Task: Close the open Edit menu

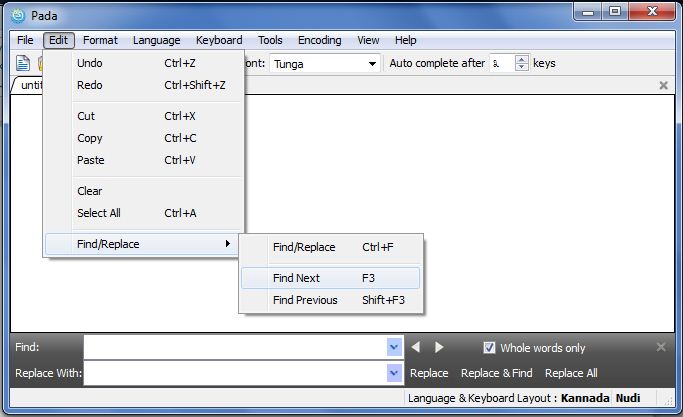Action: [x=58, y=40]
